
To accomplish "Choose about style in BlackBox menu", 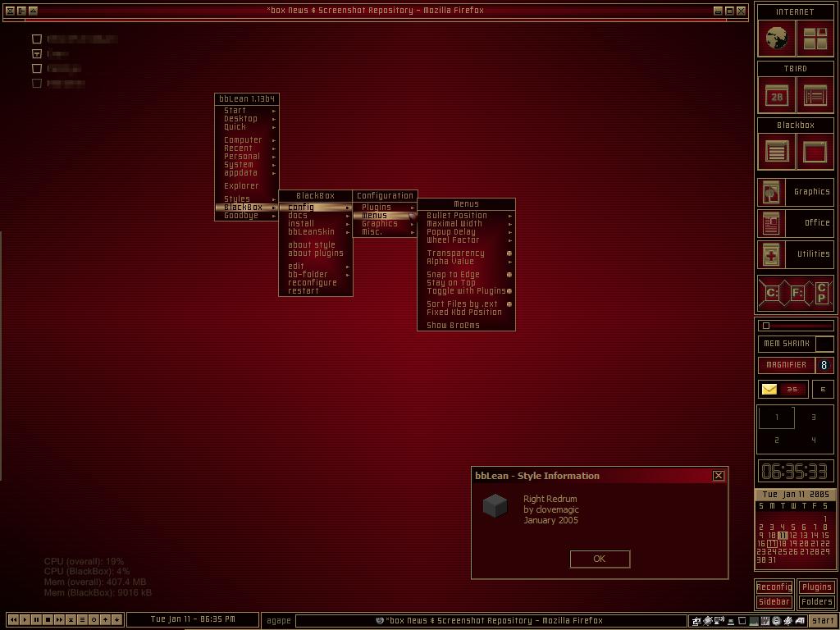I will [316, 244].
